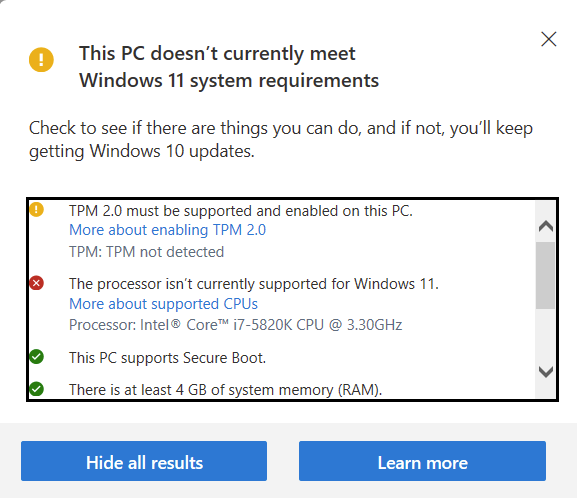This screenshot has width=577, height=498.
Task: Click the red error icon for unsupported processor
Action: pos(36,283)
